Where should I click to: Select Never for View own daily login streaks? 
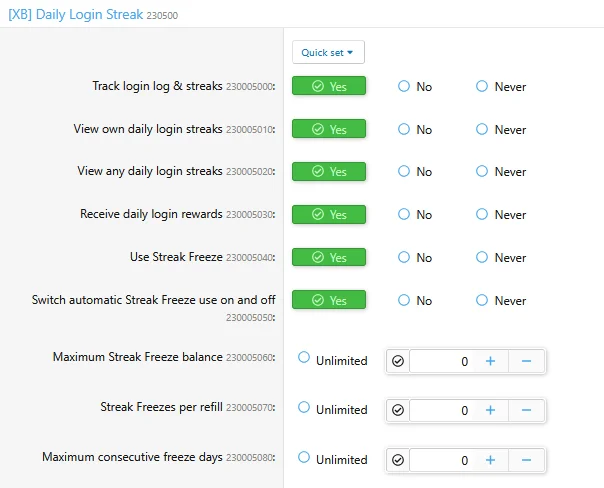[x=501, y=129]
